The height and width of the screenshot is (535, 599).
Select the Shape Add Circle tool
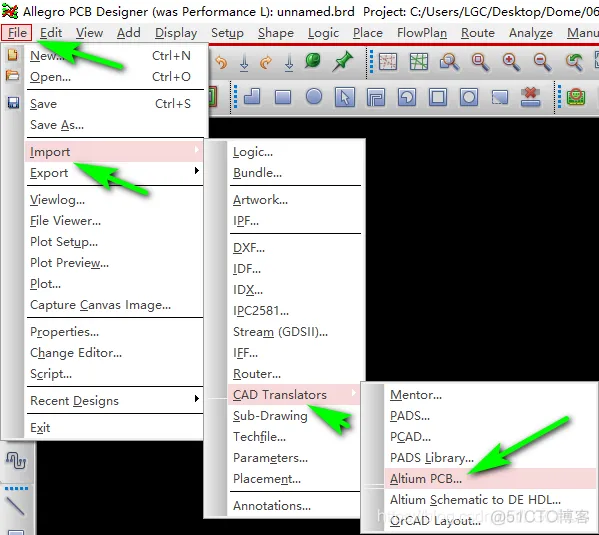314,97
